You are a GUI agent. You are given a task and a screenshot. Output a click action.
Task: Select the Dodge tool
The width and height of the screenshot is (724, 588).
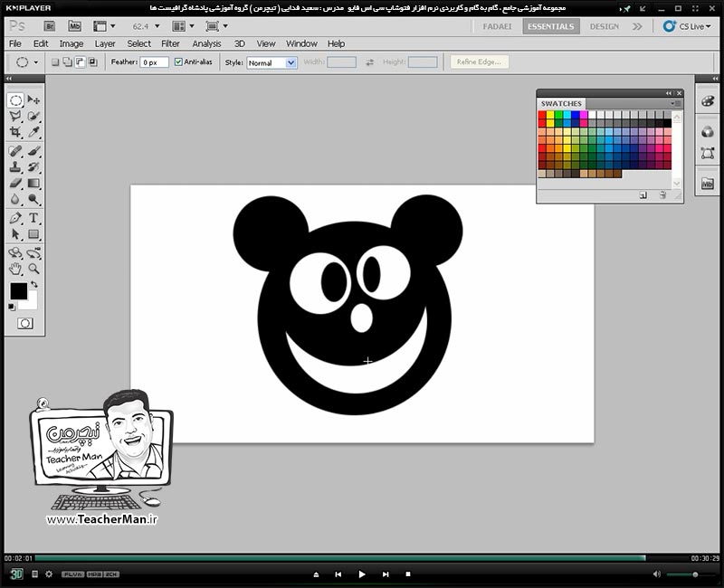click(33, 199)
